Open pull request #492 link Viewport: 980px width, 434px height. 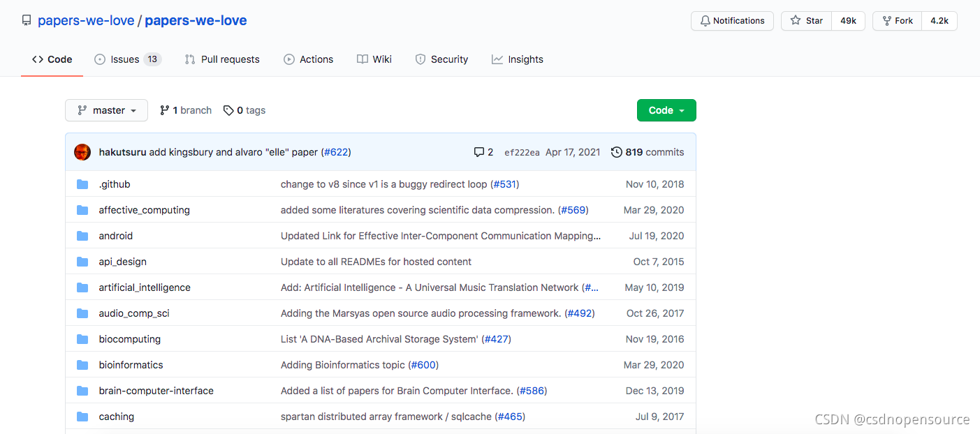click(x=580, y=313)
